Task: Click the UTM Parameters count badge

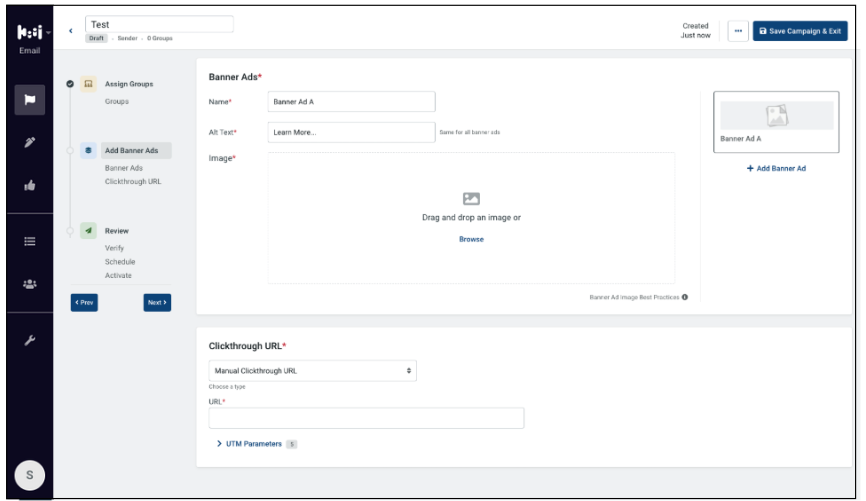Action: 292,444
